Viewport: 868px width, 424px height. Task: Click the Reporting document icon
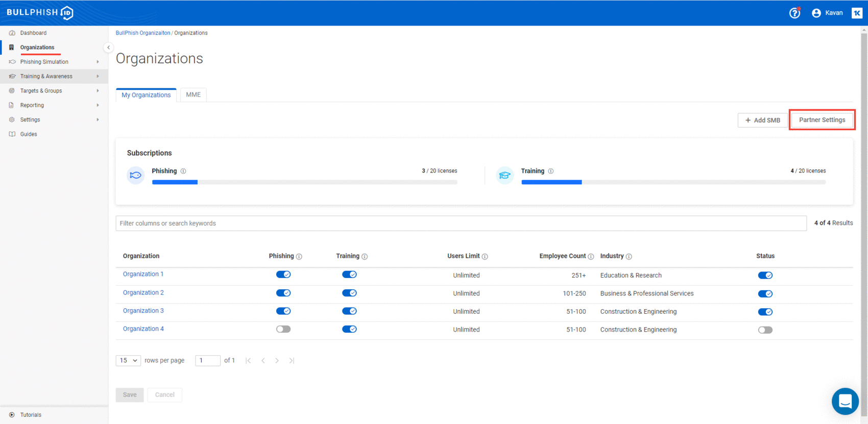tap(12, 105)
